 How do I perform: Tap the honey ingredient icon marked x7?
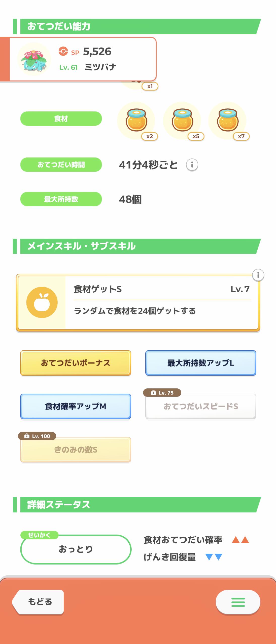pyautogui.click(x=227, y=120)
